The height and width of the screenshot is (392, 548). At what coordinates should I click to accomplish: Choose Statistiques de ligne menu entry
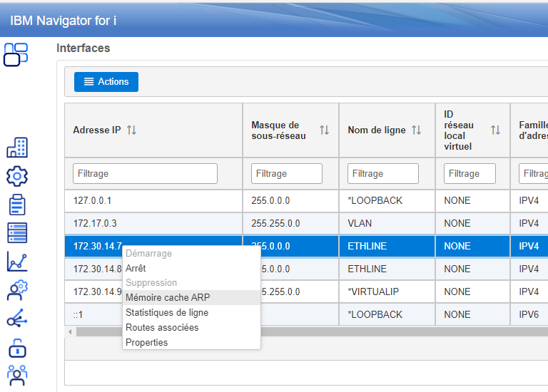191,312
